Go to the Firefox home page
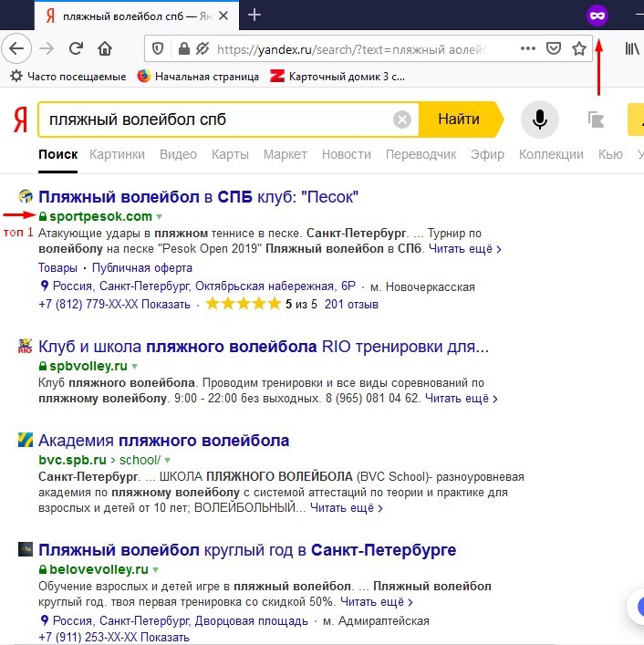This screenshot has width=644, height=645. (105, 49)
